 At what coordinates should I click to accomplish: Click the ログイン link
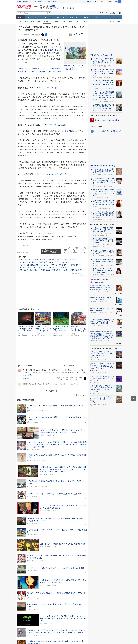(x=42, y=8)
